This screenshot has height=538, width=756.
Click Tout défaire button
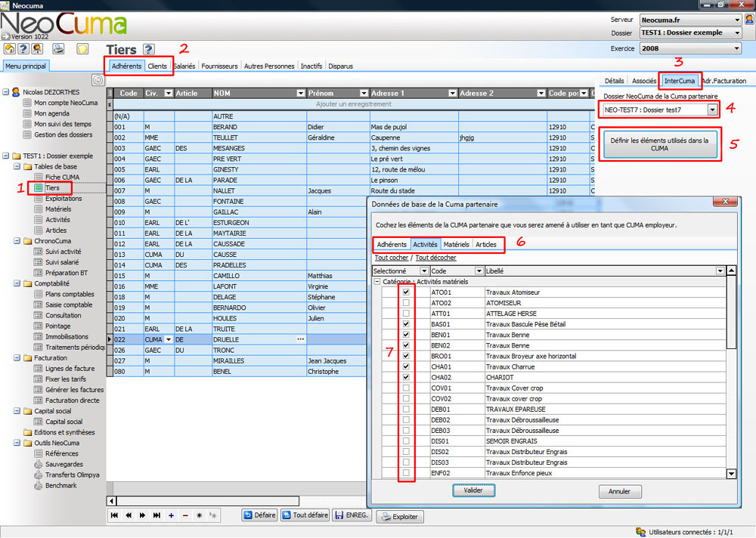(x=305, y=515)
